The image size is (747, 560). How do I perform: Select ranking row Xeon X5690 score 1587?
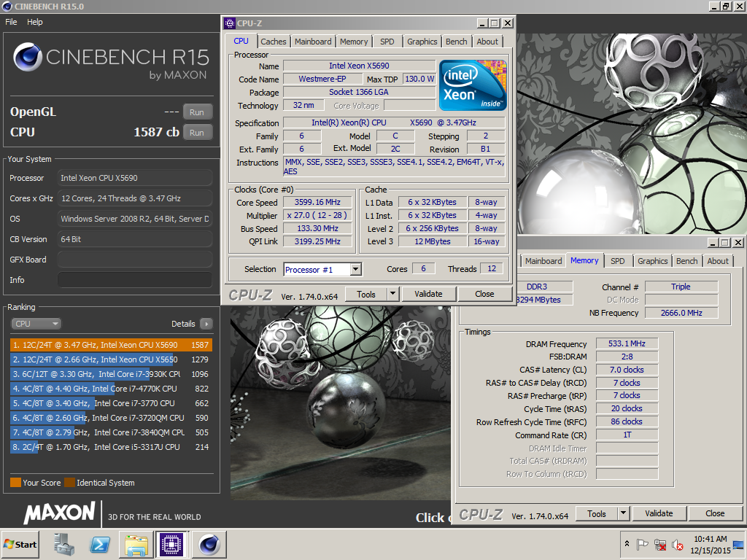[111, 345]
